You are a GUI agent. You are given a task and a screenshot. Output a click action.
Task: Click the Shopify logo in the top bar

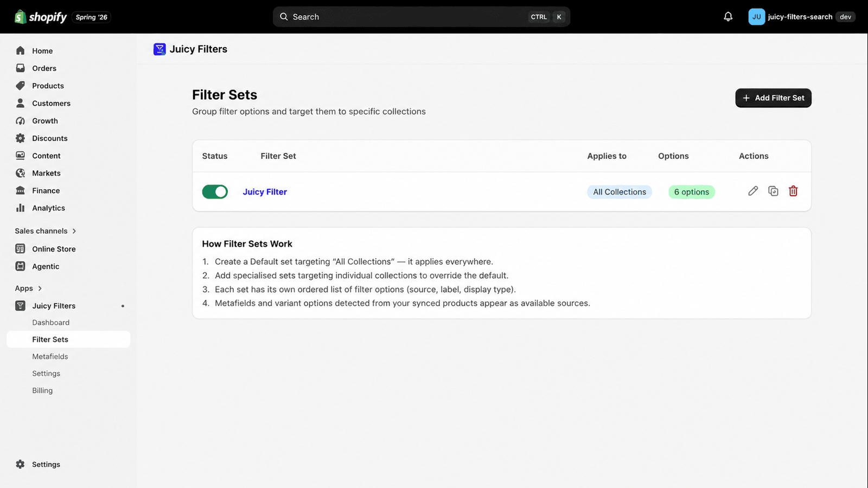pyautogui.click(x=41, y=17)
